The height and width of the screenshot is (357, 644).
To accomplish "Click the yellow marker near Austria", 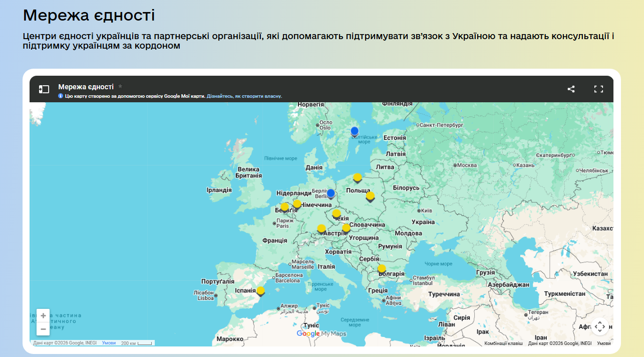I will coord(321,229).
